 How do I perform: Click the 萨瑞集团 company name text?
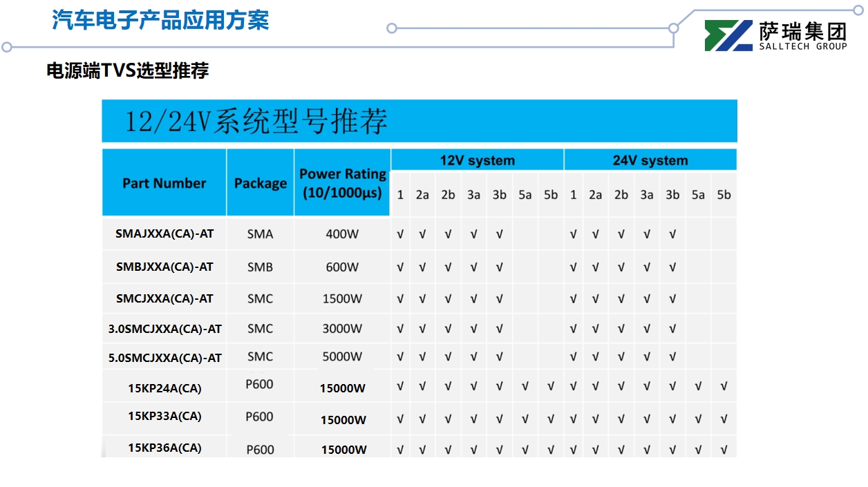click(802, 31)
